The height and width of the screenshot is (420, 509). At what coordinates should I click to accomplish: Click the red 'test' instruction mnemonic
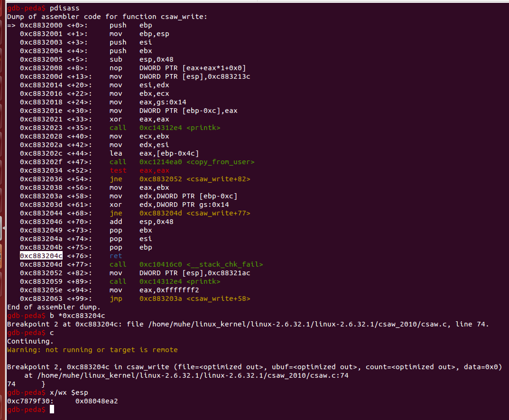pyautogui.click(x=118, y=170)
